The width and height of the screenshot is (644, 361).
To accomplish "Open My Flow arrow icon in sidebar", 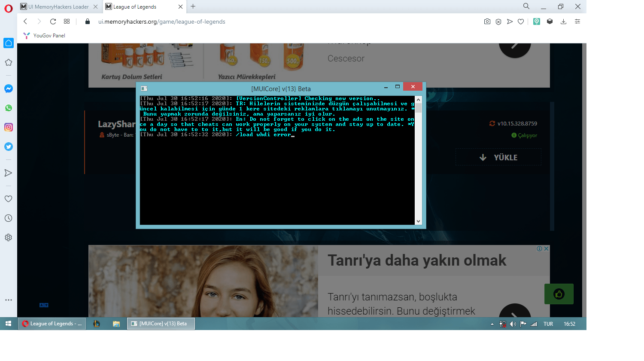I will 8,173.
